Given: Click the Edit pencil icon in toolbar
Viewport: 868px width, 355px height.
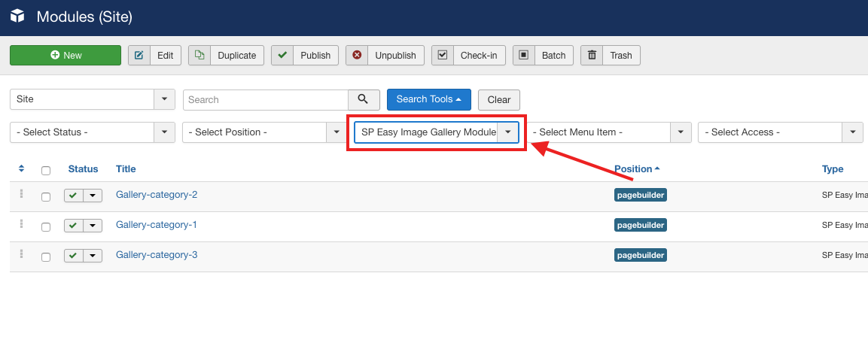Looking at the screenshot, I should pos(139,56).
